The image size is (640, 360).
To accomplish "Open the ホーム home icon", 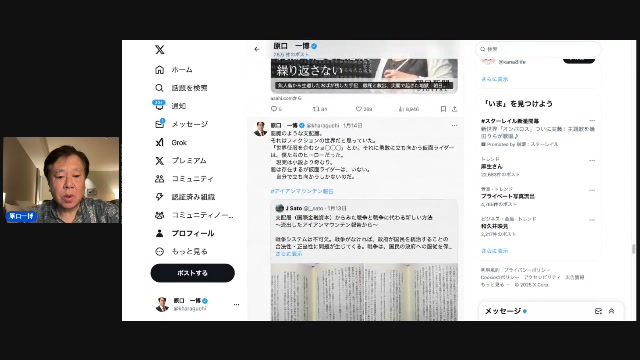I will pyautogui.click(x=160, y=70).
